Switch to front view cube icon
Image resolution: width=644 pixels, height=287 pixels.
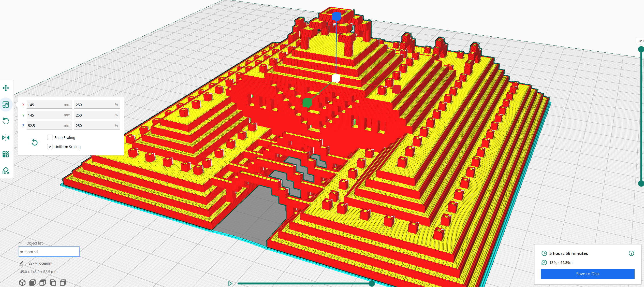(33, 282)
